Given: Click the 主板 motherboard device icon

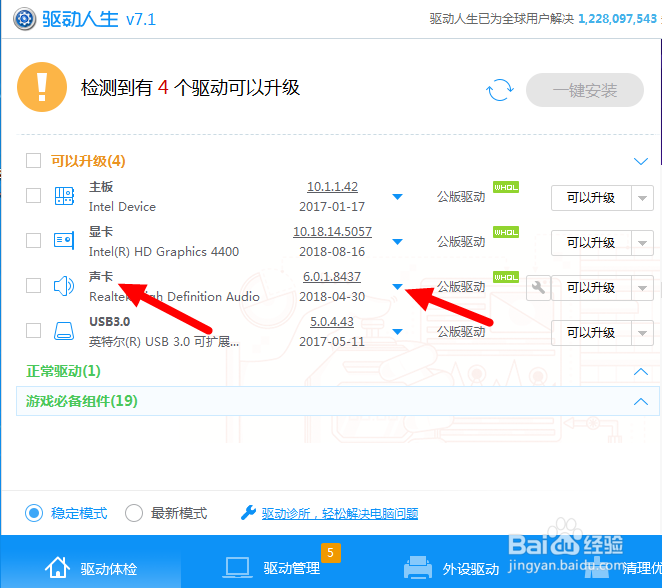Looking at the screenshot, I should [64, 196].
